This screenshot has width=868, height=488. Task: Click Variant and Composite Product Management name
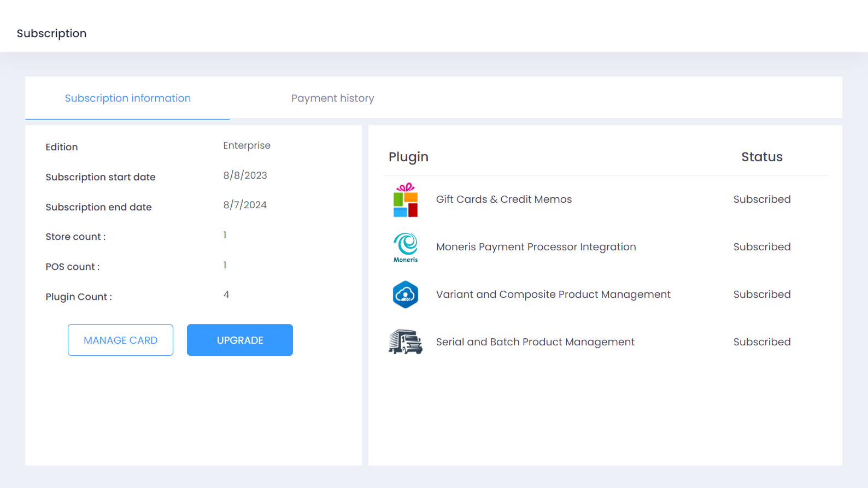point(553,295)
